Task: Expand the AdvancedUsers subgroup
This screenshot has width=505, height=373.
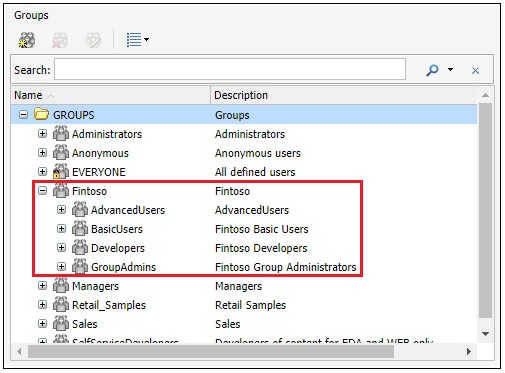Action: (61, 210)
